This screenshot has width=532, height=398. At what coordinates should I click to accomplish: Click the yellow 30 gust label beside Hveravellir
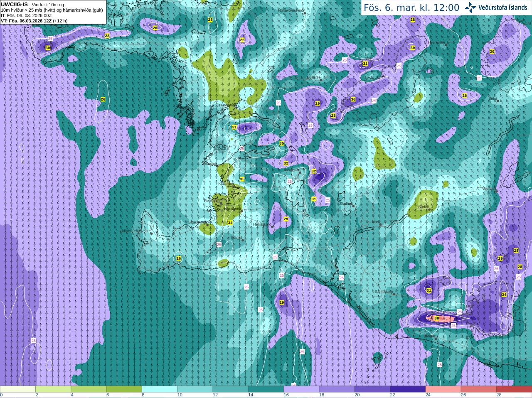413,48
